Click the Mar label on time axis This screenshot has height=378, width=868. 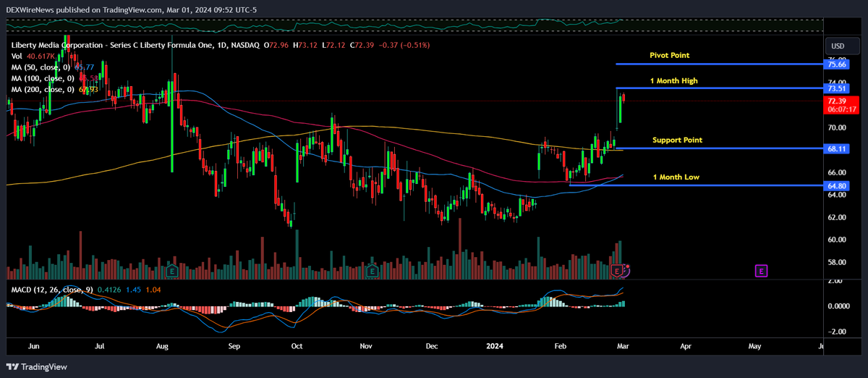pos(621,347)
